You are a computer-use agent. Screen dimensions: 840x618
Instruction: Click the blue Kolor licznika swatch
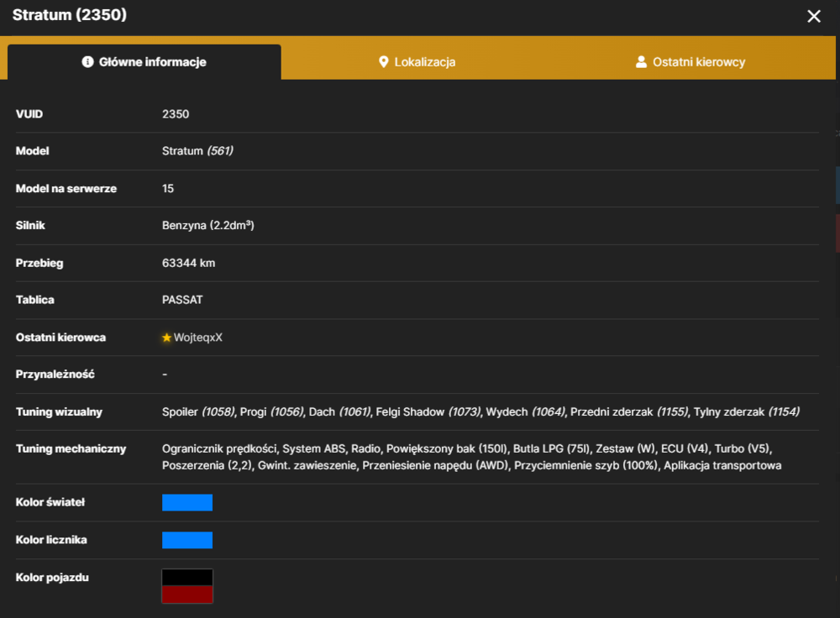187,540
